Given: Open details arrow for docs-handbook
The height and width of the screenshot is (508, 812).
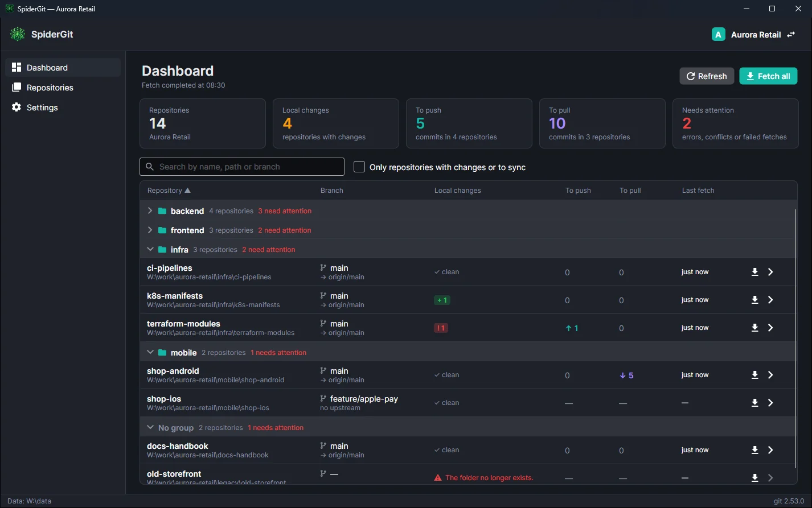Looking at the screenshot, I should pyautogui.click(x=770, y=450).
